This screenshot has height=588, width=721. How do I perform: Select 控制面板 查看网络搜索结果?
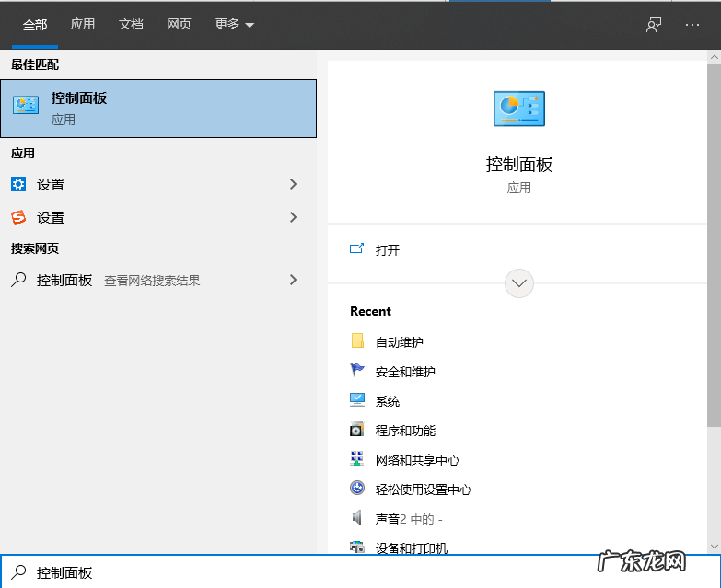click(158, 280)
